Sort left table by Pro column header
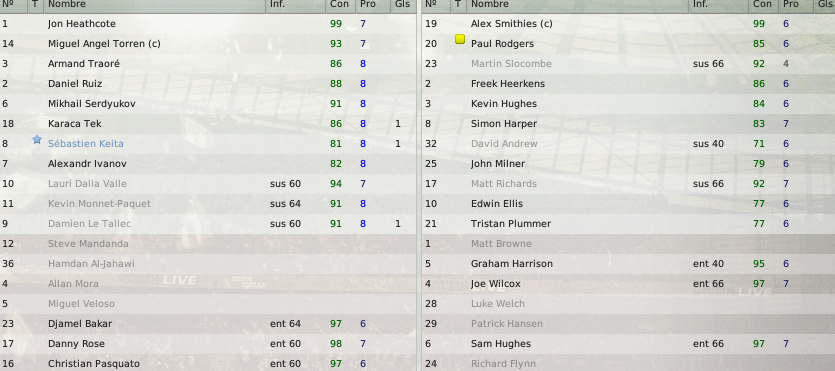The width and height of the screenshot is (835, 371). pos(367,4)
